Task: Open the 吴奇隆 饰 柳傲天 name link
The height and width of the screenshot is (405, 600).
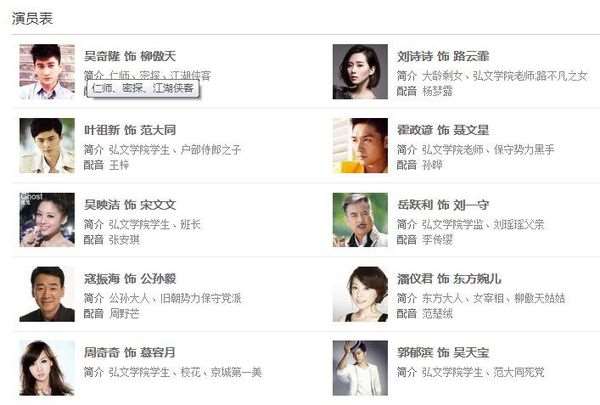Action: tap(130, 56)
